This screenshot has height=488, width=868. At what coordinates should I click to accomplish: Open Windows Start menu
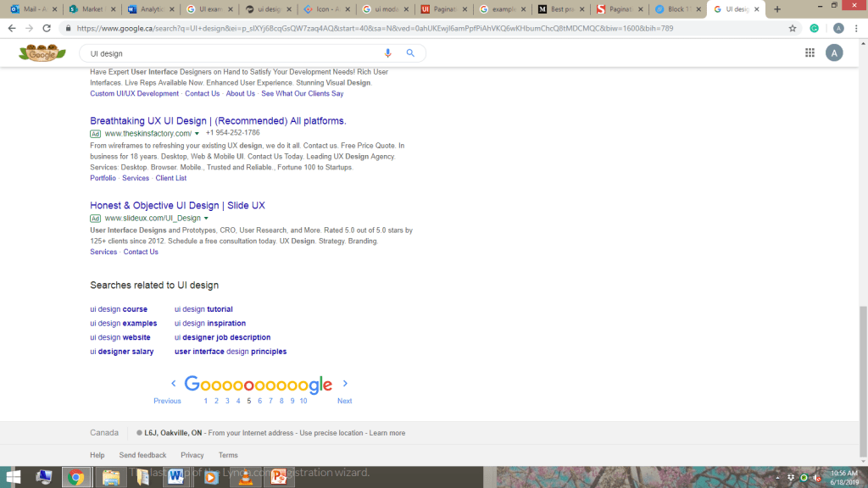tap(13, 477)
